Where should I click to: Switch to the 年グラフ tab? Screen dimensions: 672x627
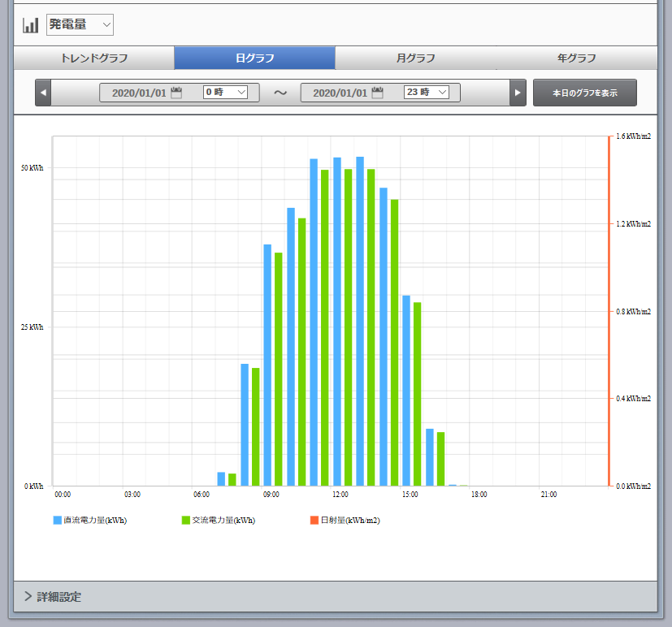[576, 58]
